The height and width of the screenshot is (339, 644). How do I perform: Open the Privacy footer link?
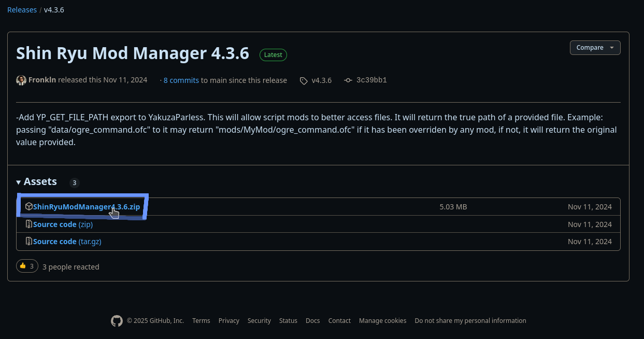click(229, 321)
